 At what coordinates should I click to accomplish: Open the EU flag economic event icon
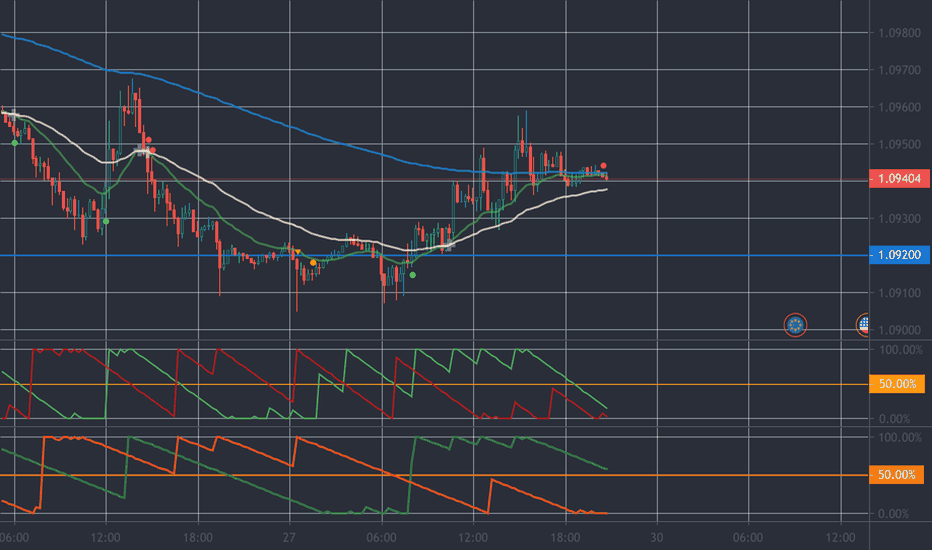point(795,325)
